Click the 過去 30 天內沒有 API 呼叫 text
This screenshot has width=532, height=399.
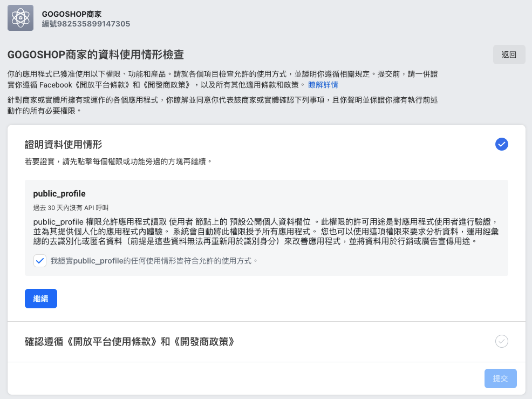coord(71,208)
